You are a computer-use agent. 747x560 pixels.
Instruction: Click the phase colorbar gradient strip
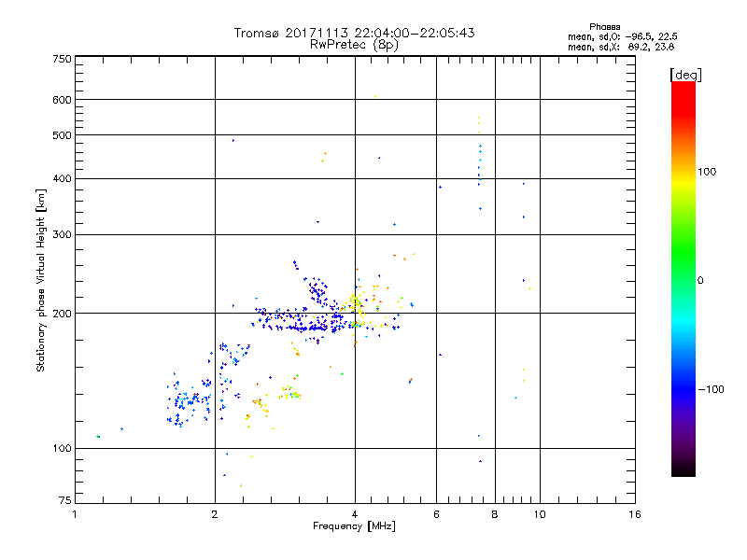[x=684, y=278]
